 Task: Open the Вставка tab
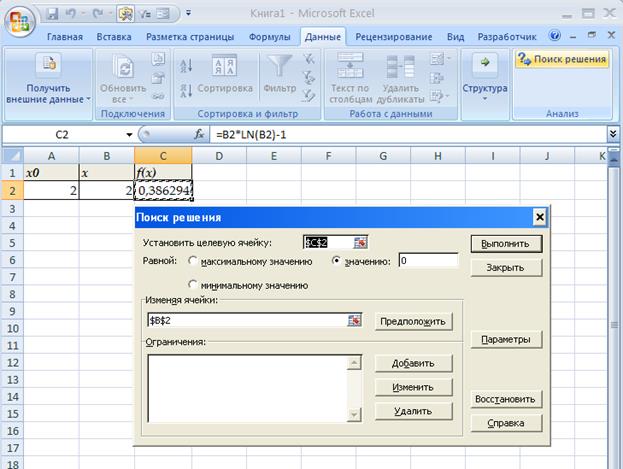point(114,37)
